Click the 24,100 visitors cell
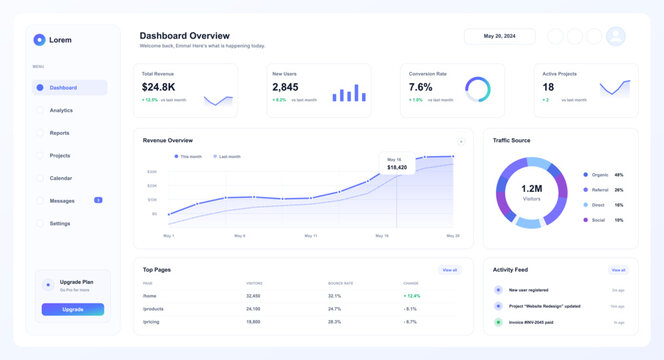The height and width of the screenshot is (360, 664). 253,309
